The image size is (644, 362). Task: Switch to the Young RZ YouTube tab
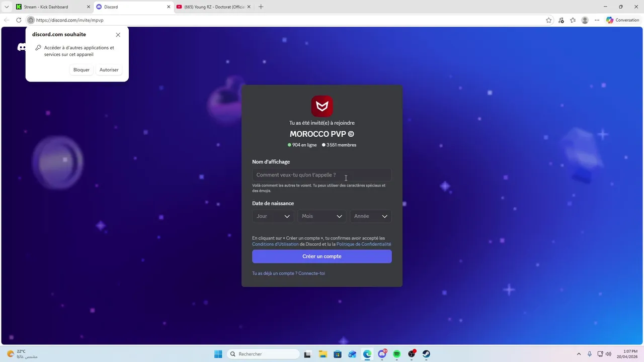[x=215, y=7]
